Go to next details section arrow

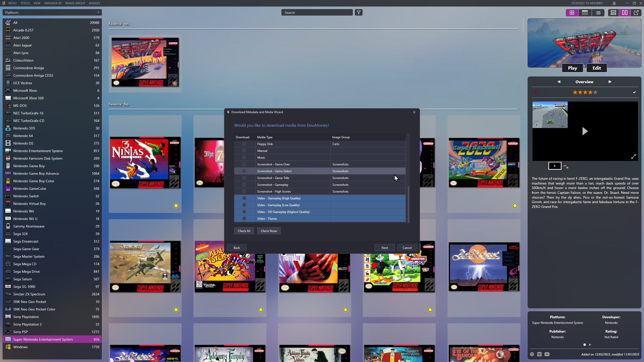610,82
